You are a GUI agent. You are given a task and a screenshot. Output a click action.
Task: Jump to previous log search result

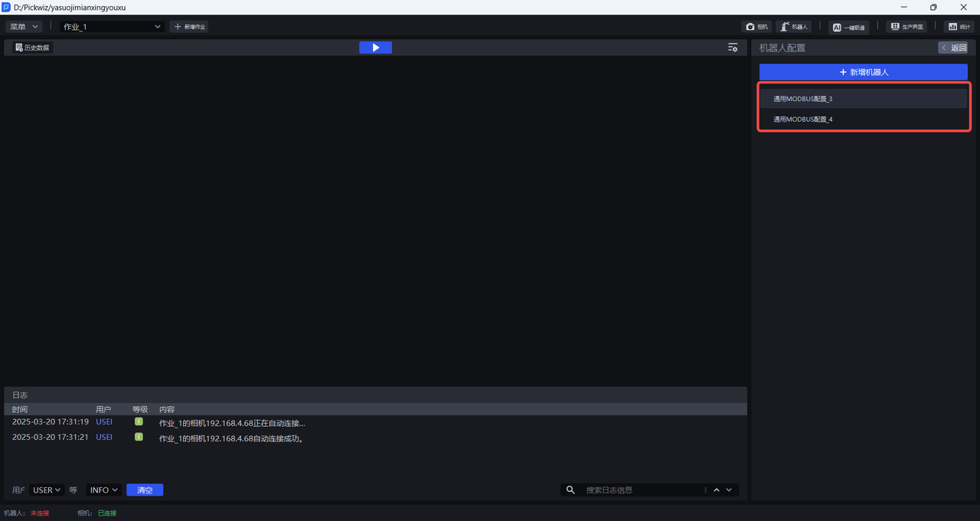pos(717,490)
